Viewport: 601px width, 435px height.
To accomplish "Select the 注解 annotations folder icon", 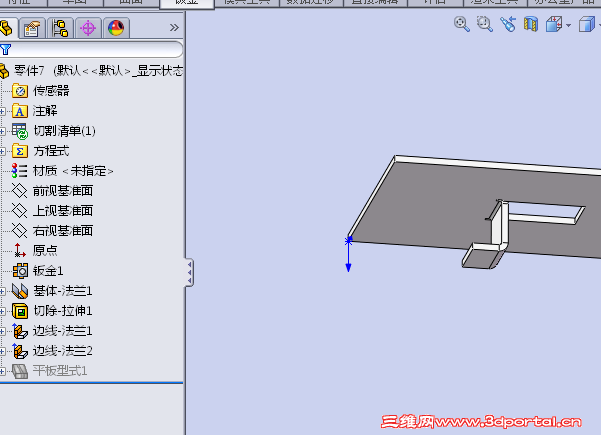I will click(x=20, y=111).
